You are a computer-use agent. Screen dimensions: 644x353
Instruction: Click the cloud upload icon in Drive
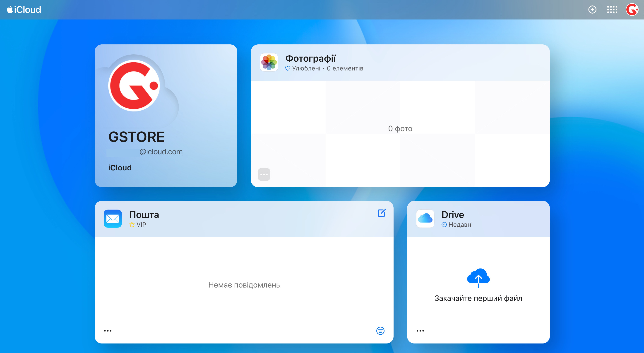click(478, 278)
